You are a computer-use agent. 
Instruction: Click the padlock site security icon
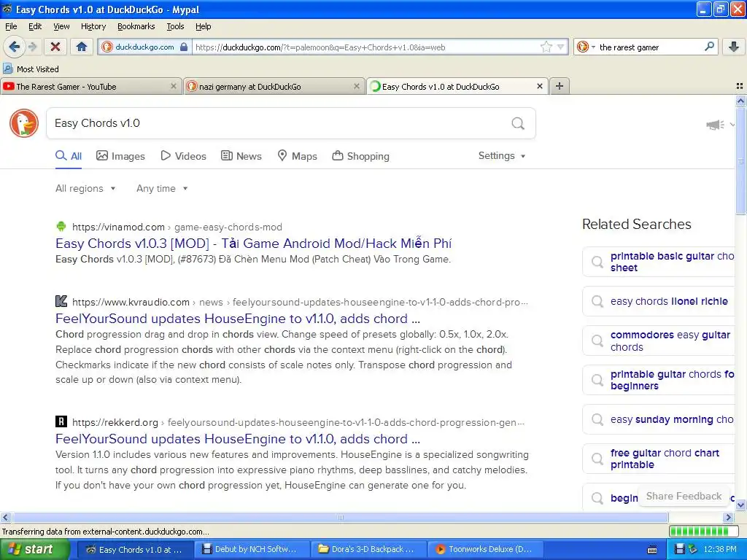(x=184, y=47)
